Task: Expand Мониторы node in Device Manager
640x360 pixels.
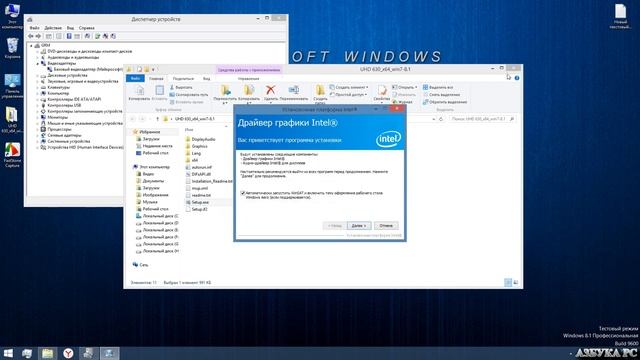Action: click(38, 117)
